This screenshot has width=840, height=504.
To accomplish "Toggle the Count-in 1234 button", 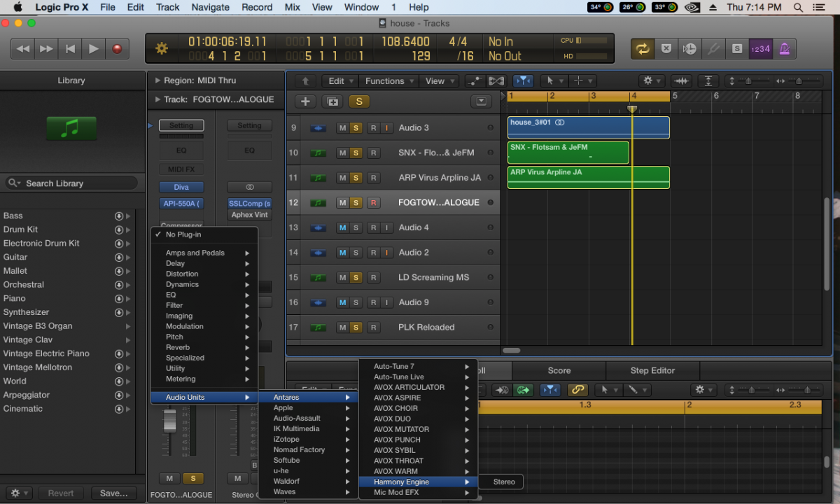I will pos(760,49).
